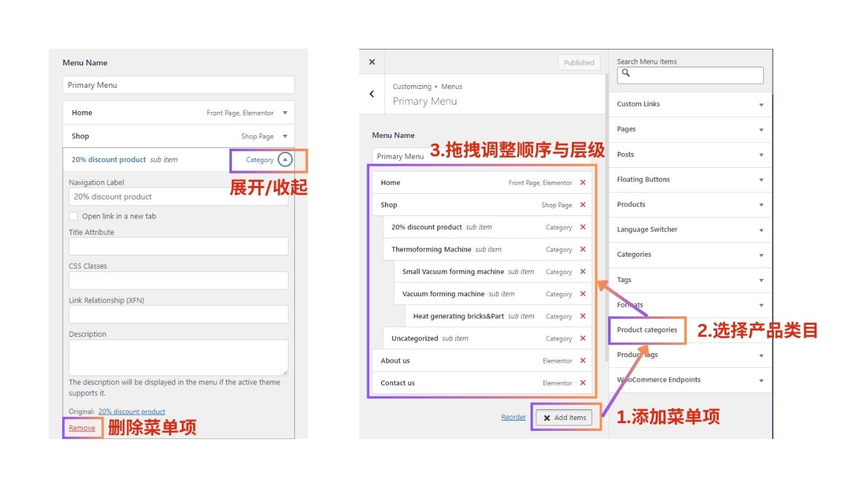868x488 pixels.
Task: Click the Add Items button
Action: pos(564,417)
